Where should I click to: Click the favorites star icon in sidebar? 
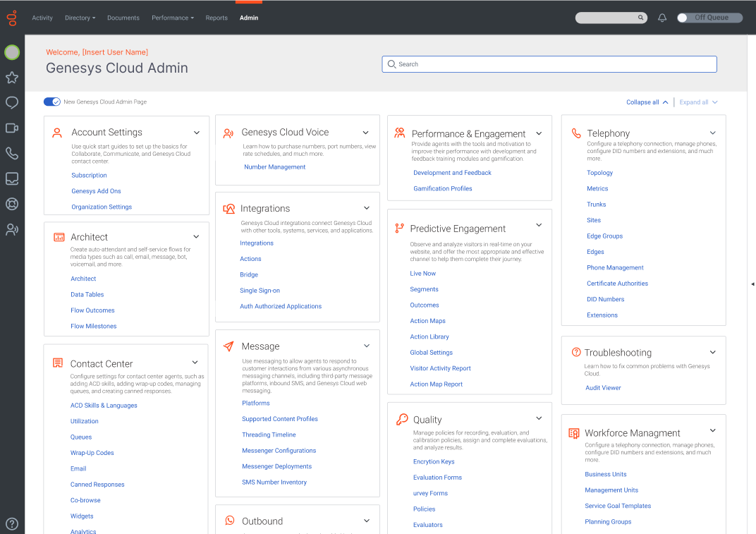tap(12, 78)
